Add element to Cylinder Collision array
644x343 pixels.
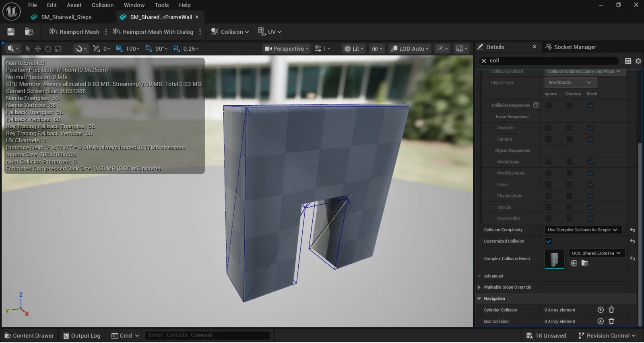601,310
